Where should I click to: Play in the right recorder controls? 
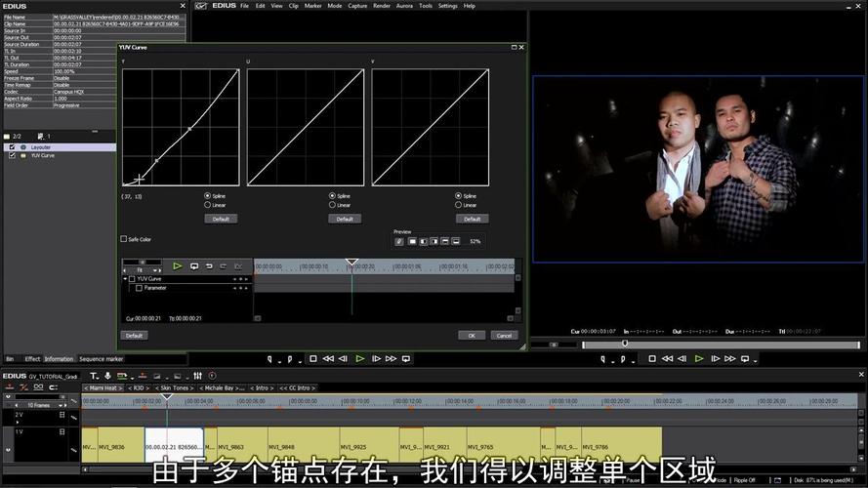[699, 359]
